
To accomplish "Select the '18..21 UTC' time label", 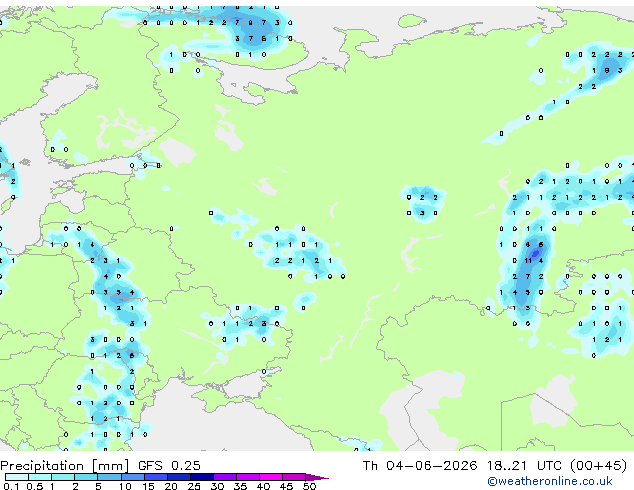I will pyautogui.click(x=524, y=466).
